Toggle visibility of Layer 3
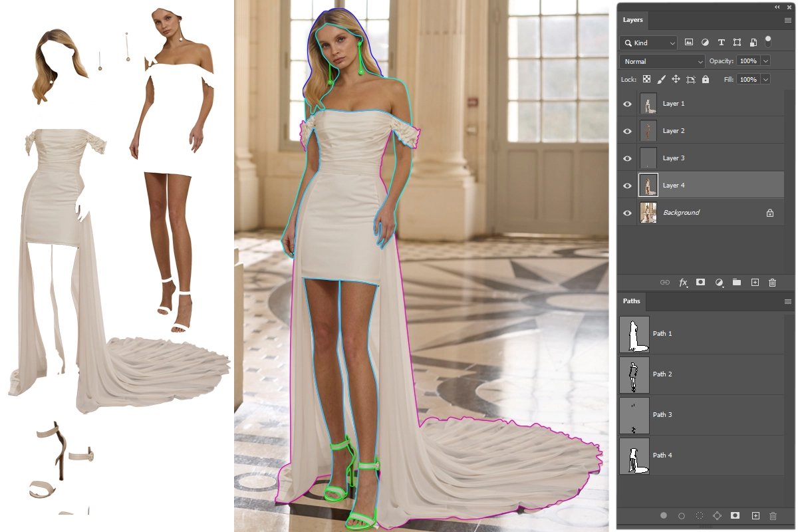798x532 pixels. pyautogui.click(x=627, y=158)
